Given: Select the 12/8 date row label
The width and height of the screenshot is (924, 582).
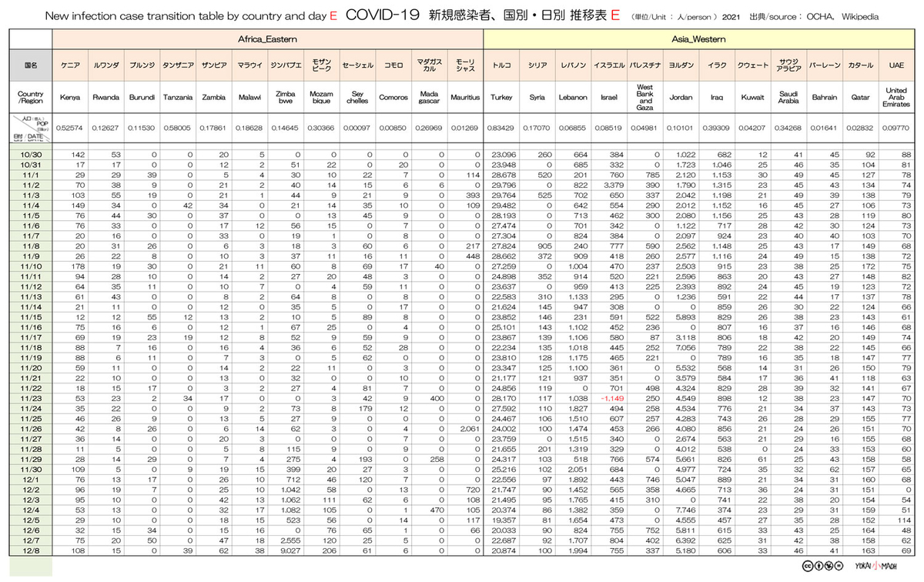Looking at the screenshot, I should click(x=32, y=550).
